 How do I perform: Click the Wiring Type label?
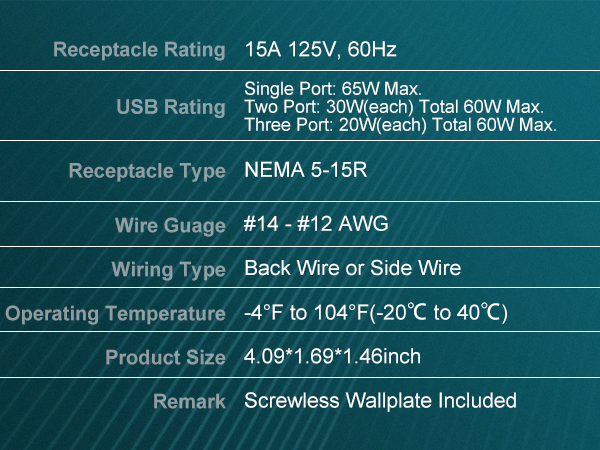[168, 270]
